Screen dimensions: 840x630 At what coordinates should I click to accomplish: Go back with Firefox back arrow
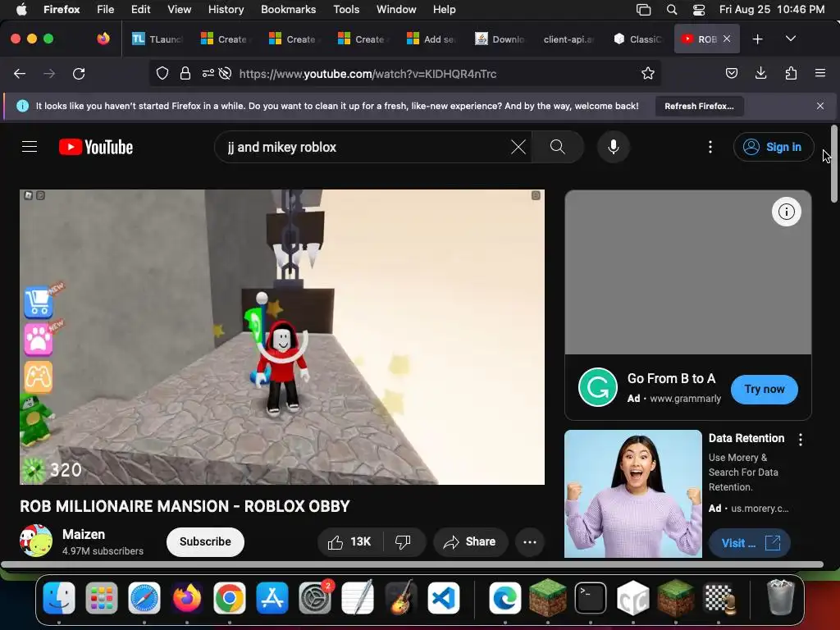tap(20, 73)
